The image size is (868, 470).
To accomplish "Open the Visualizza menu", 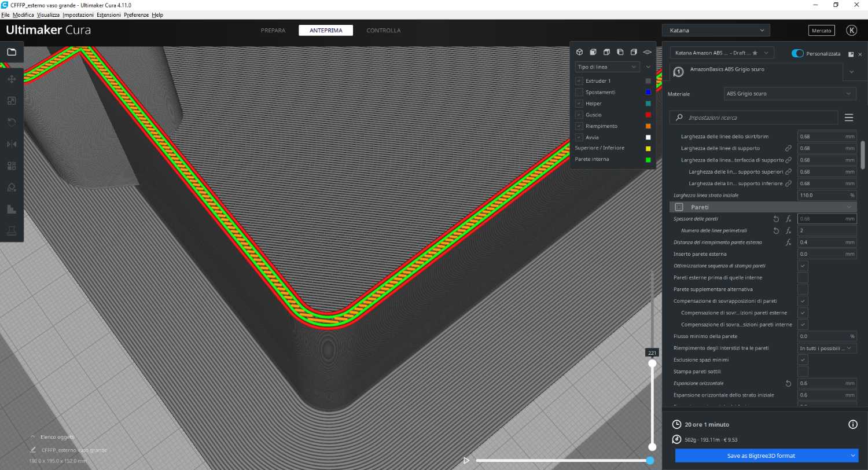I will point(48,14).
